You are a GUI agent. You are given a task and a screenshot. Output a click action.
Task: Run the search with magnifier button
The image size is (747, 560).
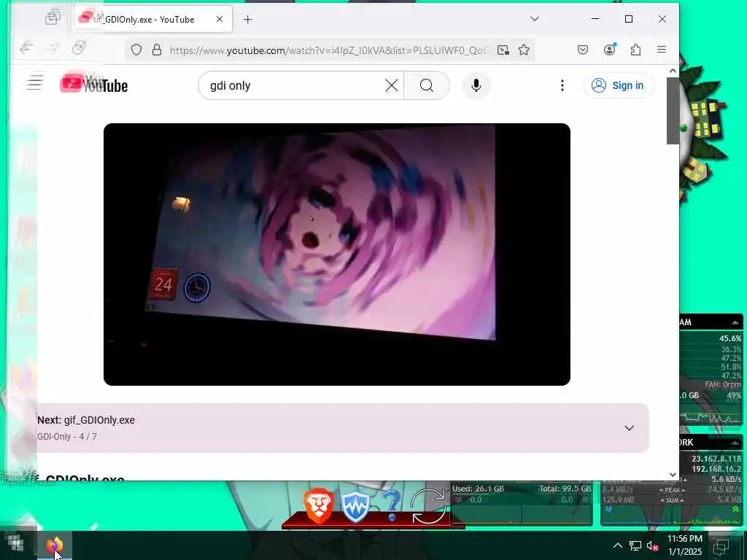coord(427,86)
